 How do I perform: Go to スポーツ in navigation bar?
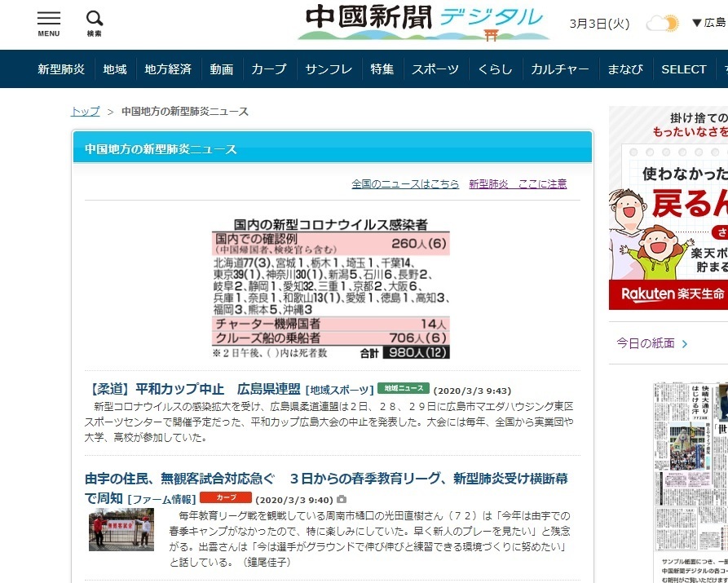pos(435,69)
